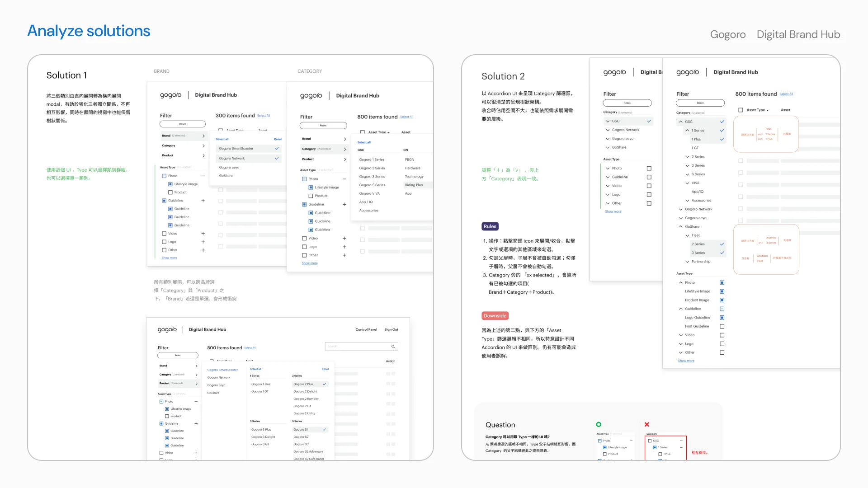Click the red X icon in the Question section
The width and height of the screenshot is (868, 488).
(x=647, y=424)
